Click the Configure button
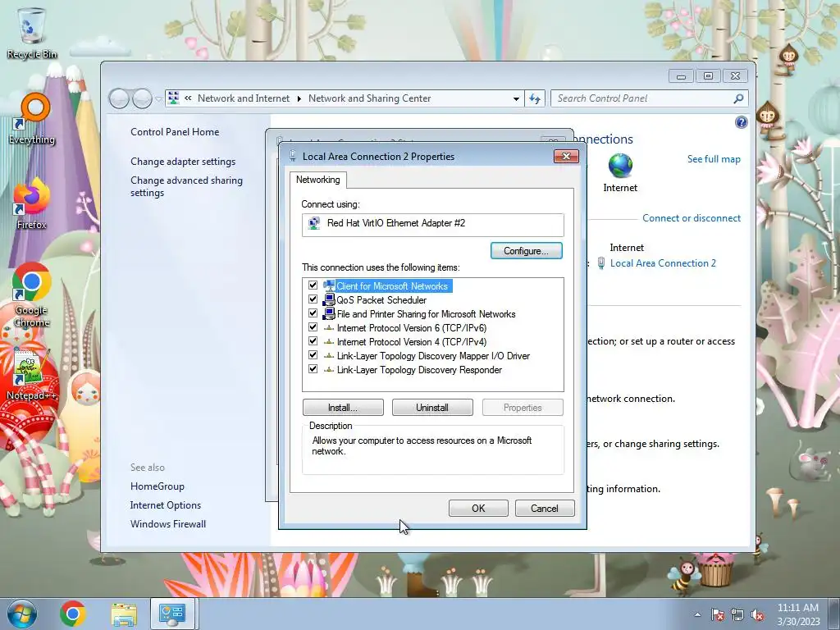Viewport: 840px width, 630px height. (526, 251)
